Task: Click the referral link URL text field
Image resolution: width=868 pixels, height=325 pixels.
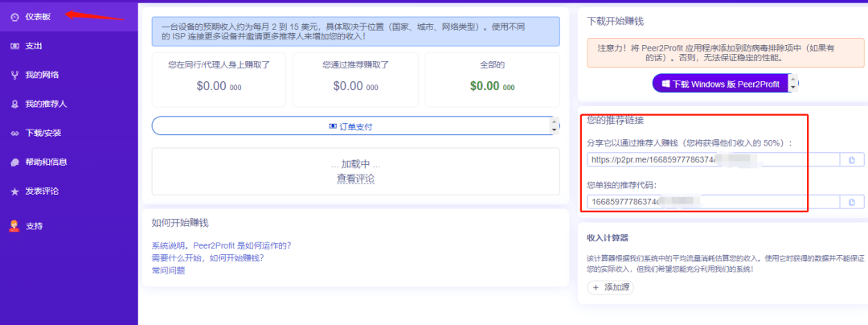Action: [x=711, y=159]
